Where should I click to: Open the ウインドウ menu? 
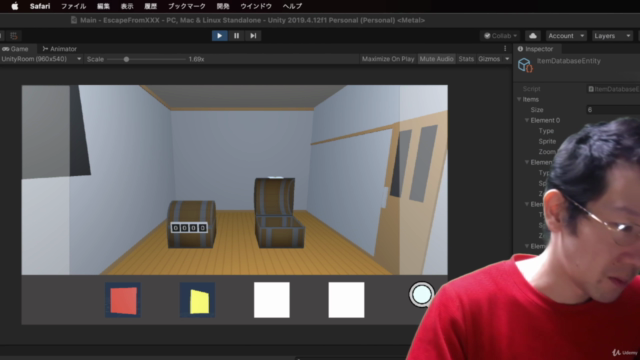tap(256, 6)
